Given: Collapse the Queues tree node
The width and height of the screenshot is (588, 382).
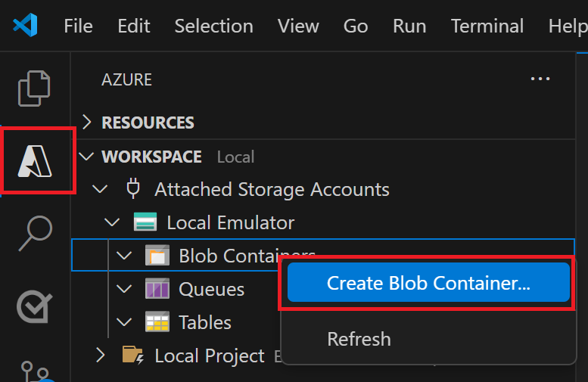Looking at the screenshot, I should [x=124, y=289].
